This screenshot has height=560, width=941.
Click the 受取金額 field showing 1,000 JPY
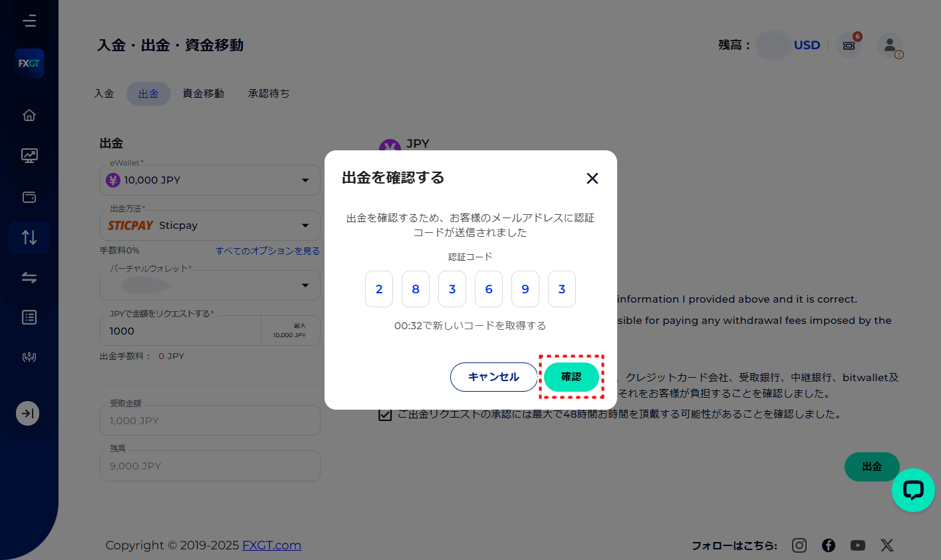(210, 420)
